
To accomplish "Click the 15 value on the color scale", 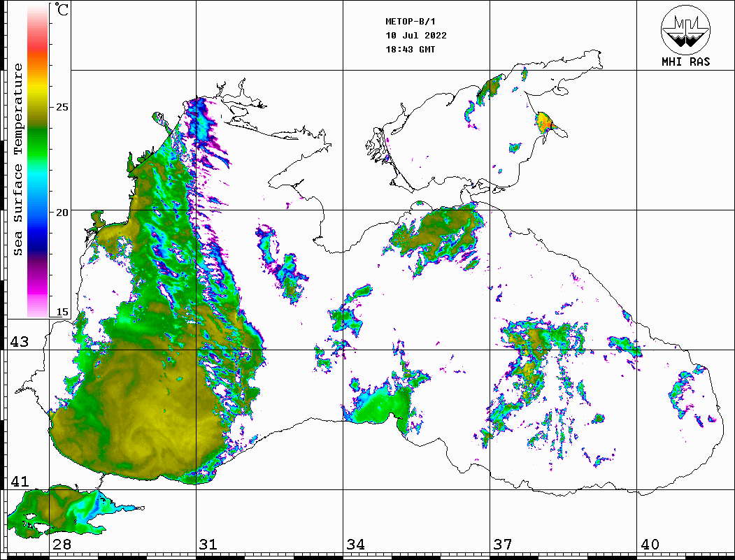I will click(x=62, y=312).
